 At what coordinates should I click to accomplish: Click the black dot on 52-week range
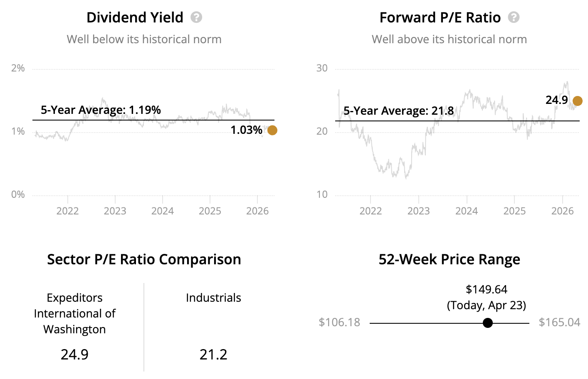(488, 323)
